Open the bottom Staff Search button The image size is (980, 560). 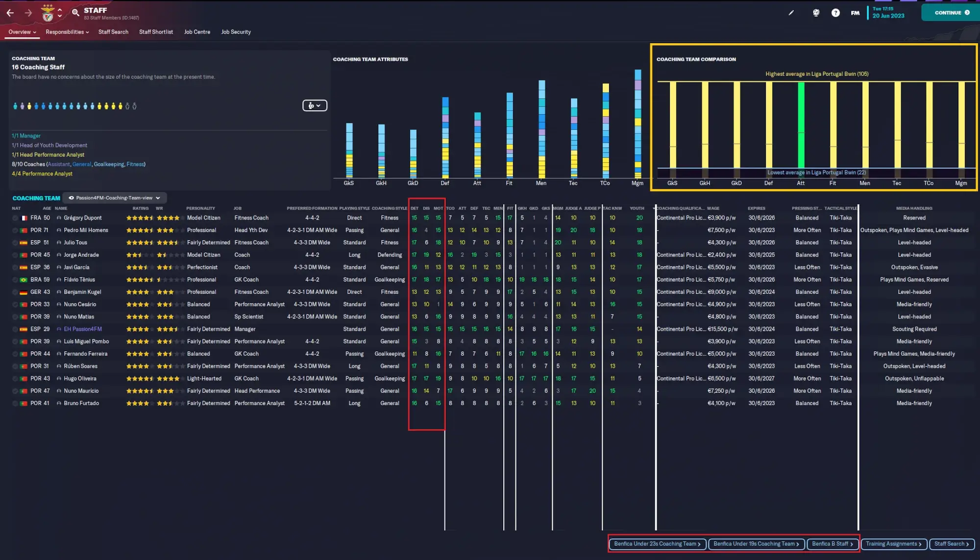click(x=951, y=544)
